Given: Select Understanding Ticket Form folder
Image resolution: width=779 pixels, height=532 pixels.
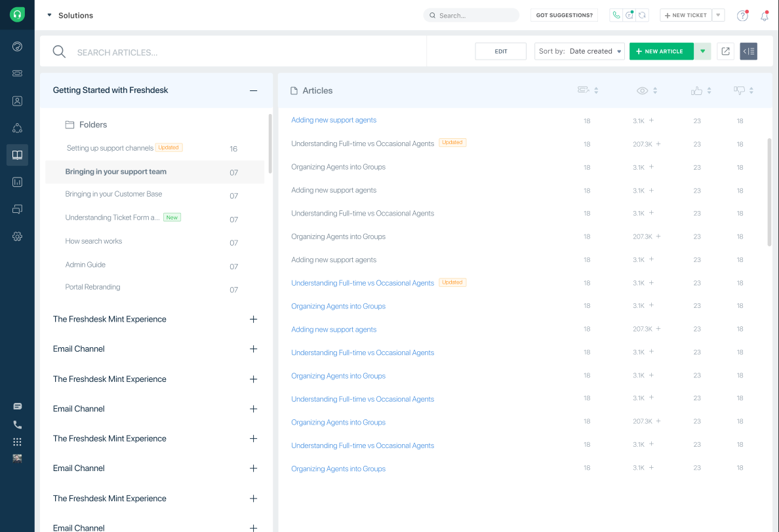Looking at the screenshot, I should coord(155,218).
